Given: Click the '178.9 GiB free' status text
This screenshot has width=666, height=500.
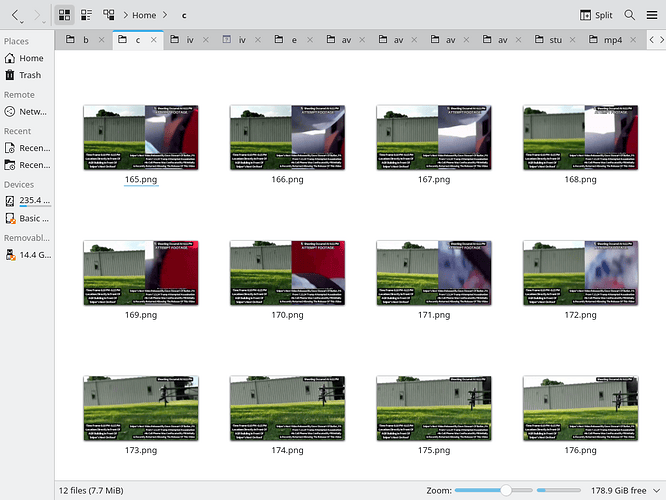Looking at the screenshot, I should point(618,491).
